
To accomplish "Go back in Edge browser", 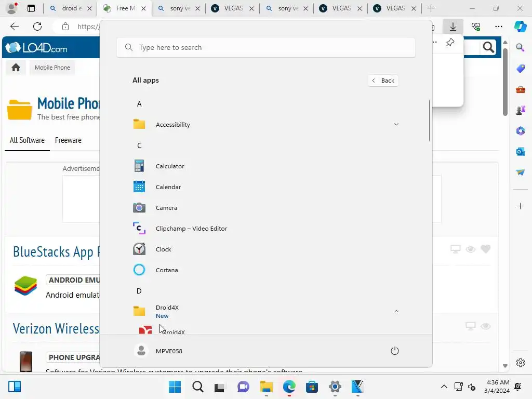I will point(14,26).
